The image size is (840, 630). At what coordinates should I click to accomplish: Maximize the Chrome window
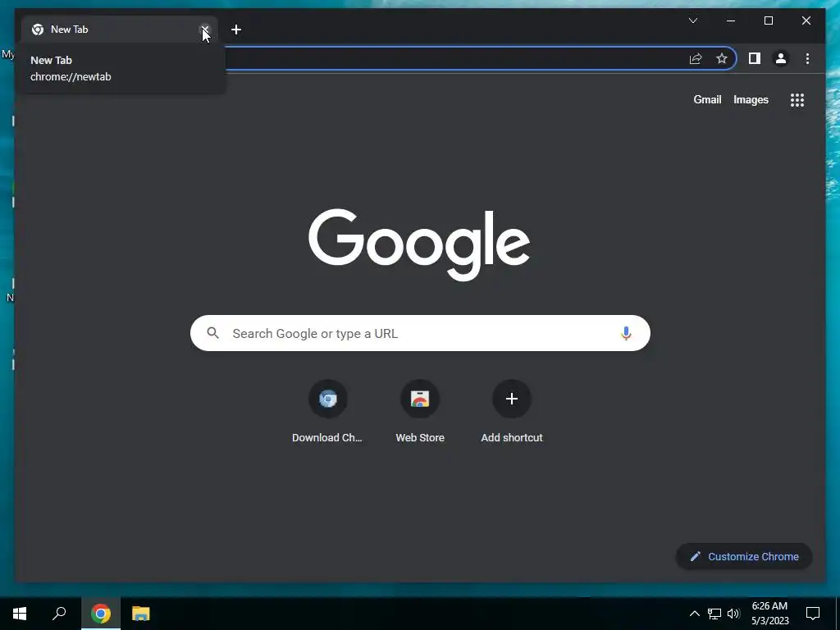pos(768,21)
